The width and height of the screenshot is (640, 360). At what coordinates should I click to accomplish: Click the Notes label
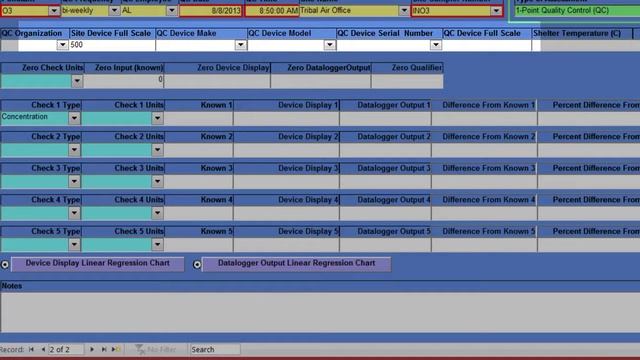click(x=12, y=286)
